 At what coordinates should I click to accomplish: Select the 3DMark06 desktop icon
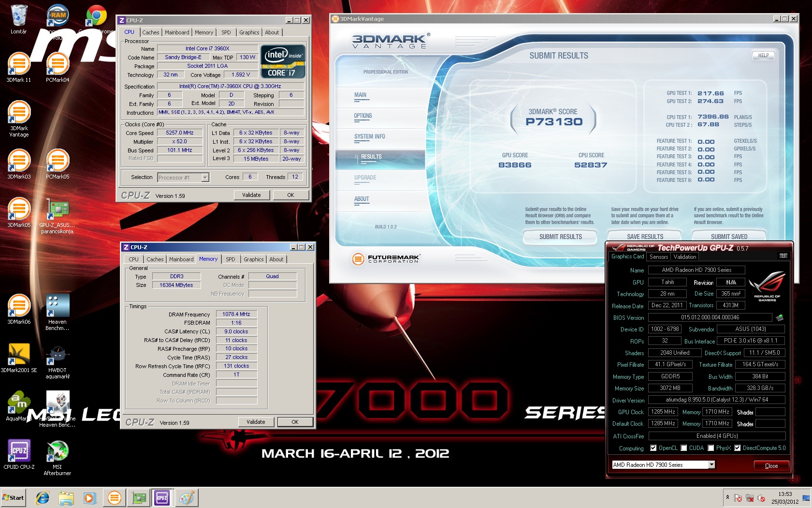point(18,309)
